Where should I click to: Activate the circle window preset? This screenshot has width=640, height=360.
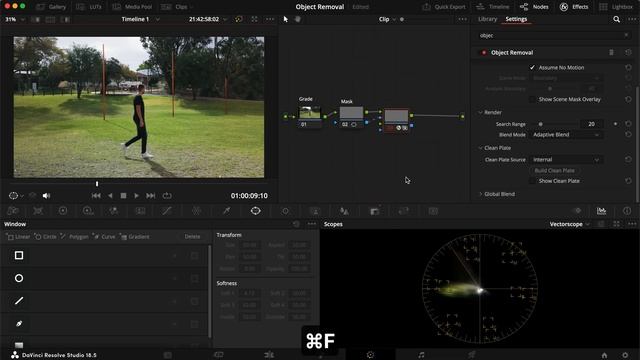[19, 278]
